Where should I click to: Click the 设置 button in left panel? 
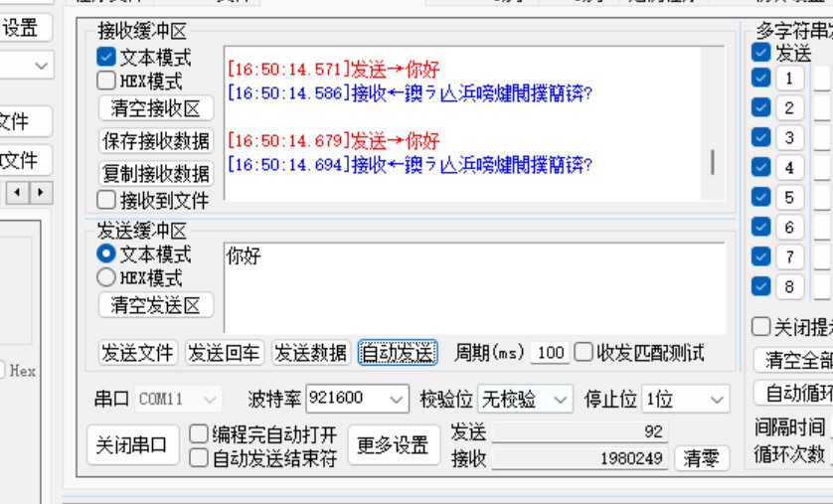pyautogui.click(x=26, y=28)
